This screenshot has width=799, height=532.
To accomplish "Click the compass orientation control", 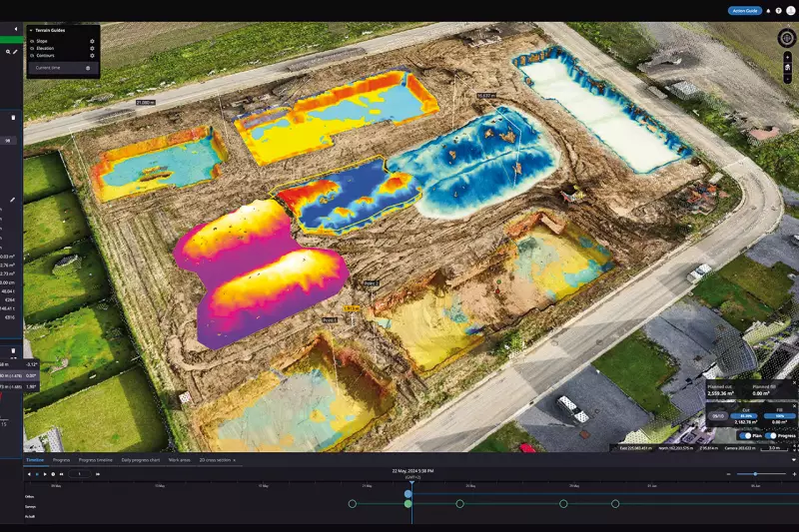I will (x=787, y=38).
